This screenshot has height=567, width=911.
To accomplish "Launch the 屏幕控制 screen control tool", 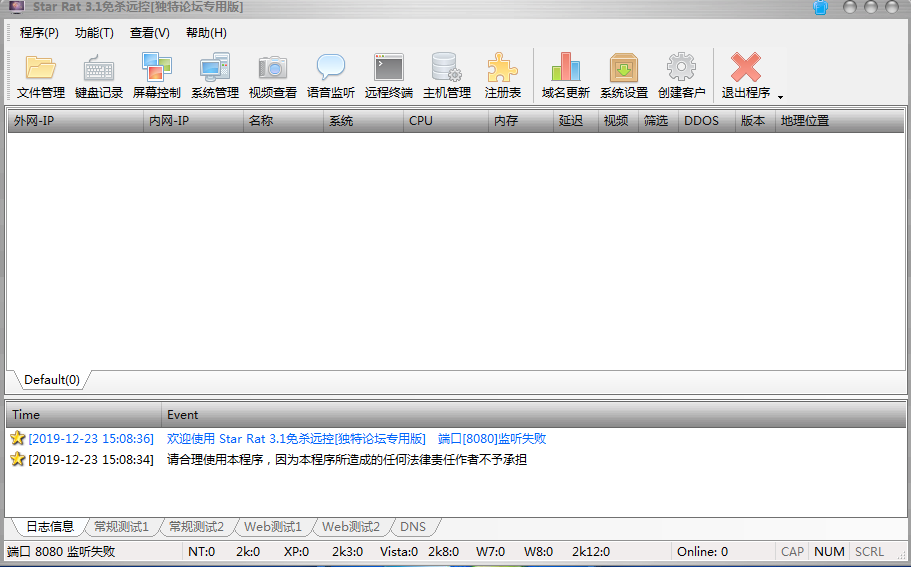I will coord(157,76).
